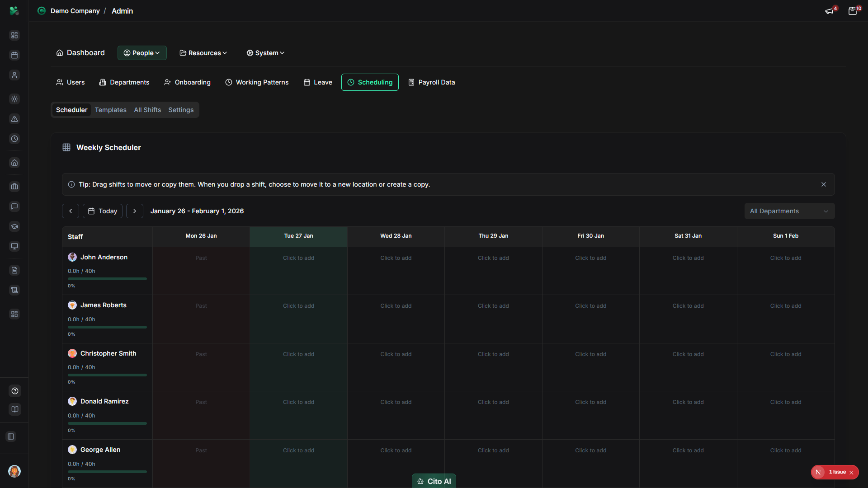Open the briefcase icon in the sidebar

coord(14,187)
